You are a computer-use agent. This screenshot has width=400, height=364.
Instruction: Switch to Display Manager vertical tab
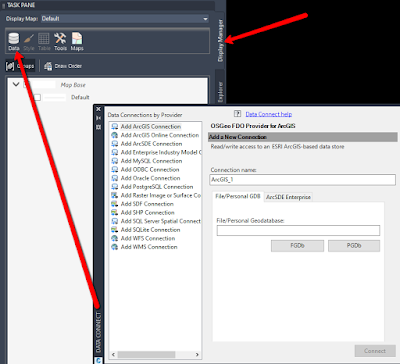click(220, 40)
